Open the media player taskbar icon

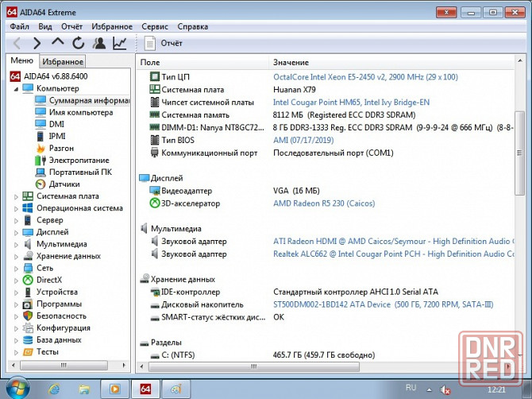coord(114,389)
